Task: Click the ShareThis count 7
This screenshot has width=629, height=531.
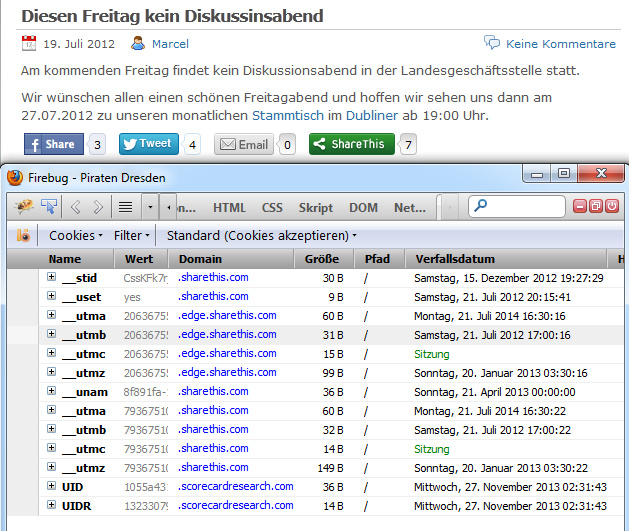Action: click(x=408, y=144)
